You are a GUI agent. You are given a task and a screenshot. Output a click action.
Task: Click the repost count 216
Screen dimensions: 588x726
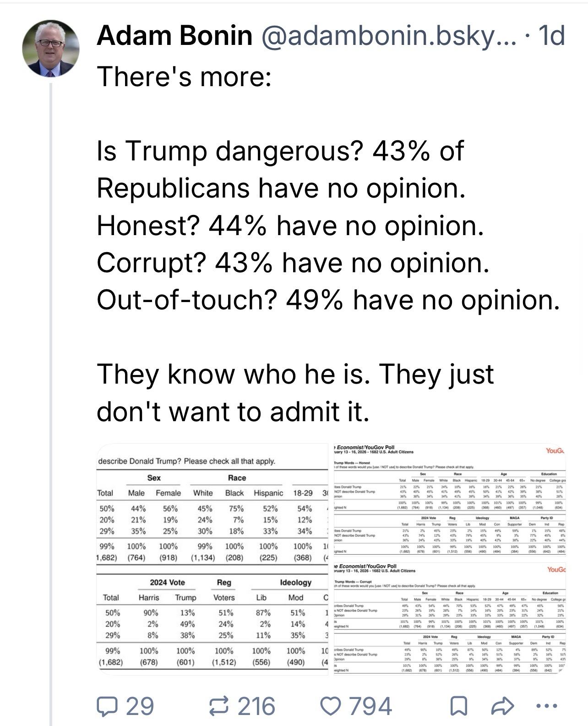click(256, 706)
